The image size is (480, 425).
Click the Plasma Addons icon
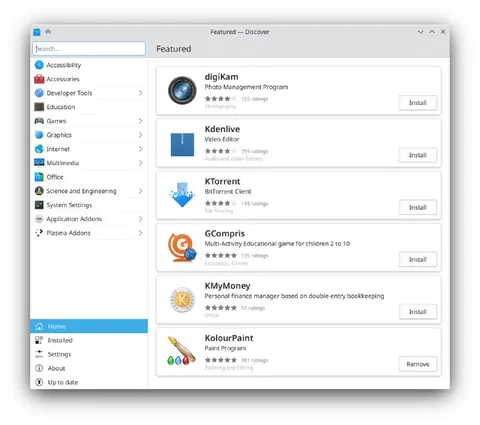pyautogui.click(x=39, y=233)
